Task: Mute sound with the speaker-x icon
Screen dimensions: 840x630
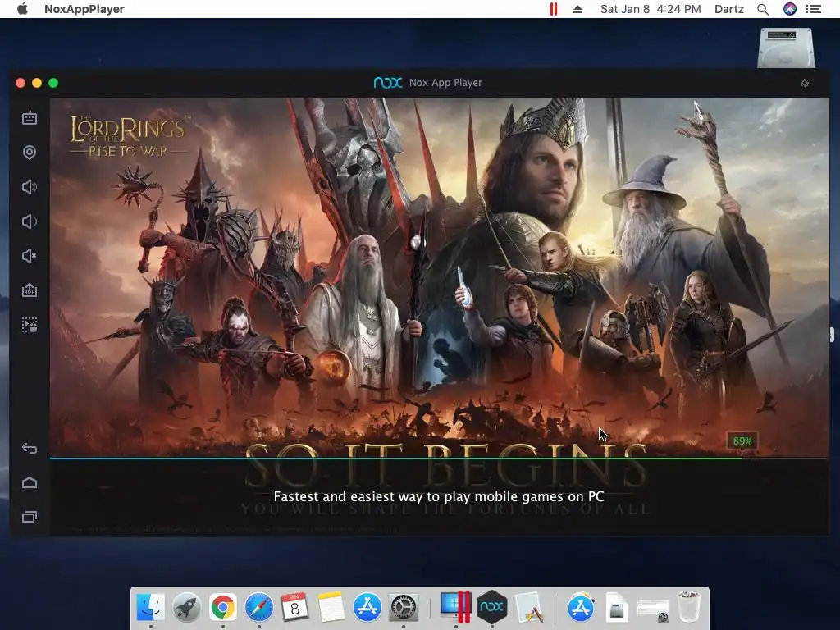Action: (30, 256)
